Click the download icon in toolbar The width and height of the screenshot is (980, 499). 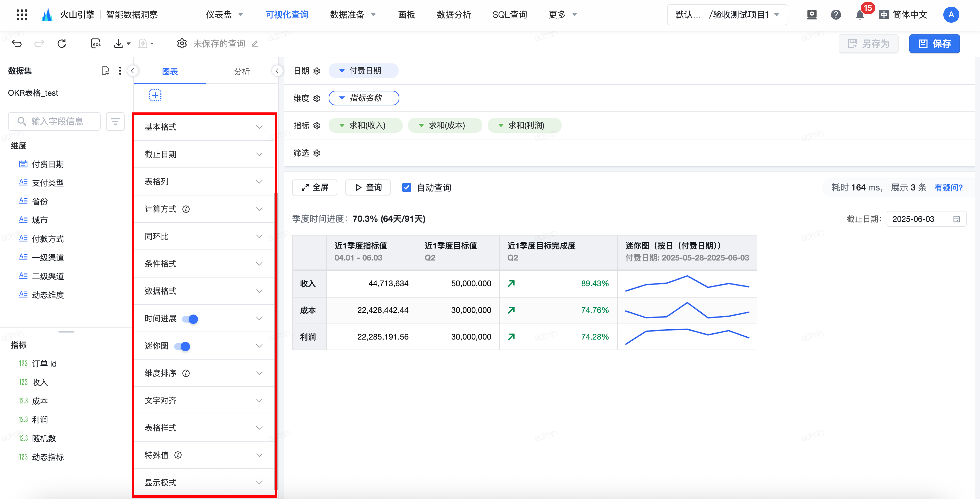tap(119, 43)
